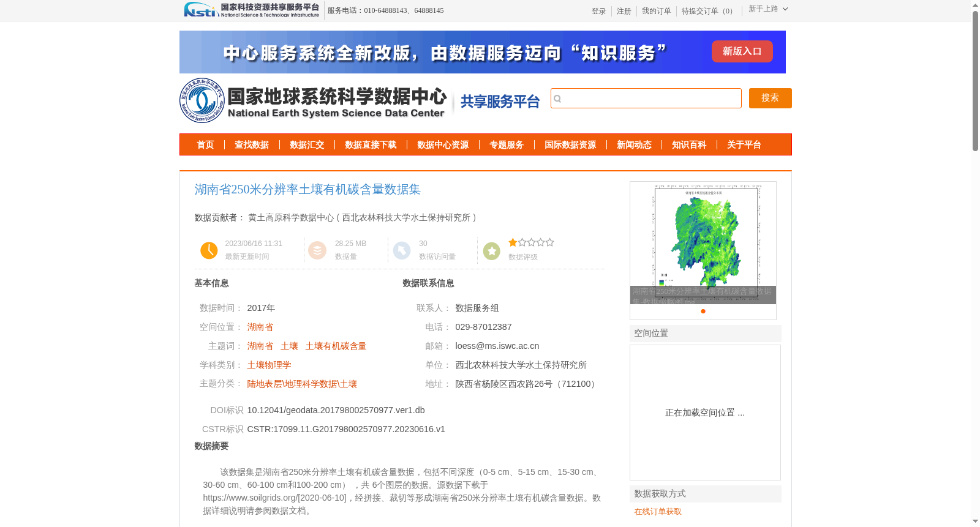Click the 陆地表层\地理科学数据\土壤 category link
This screenshot has height=527, width=980.
(x=302, y=384)
